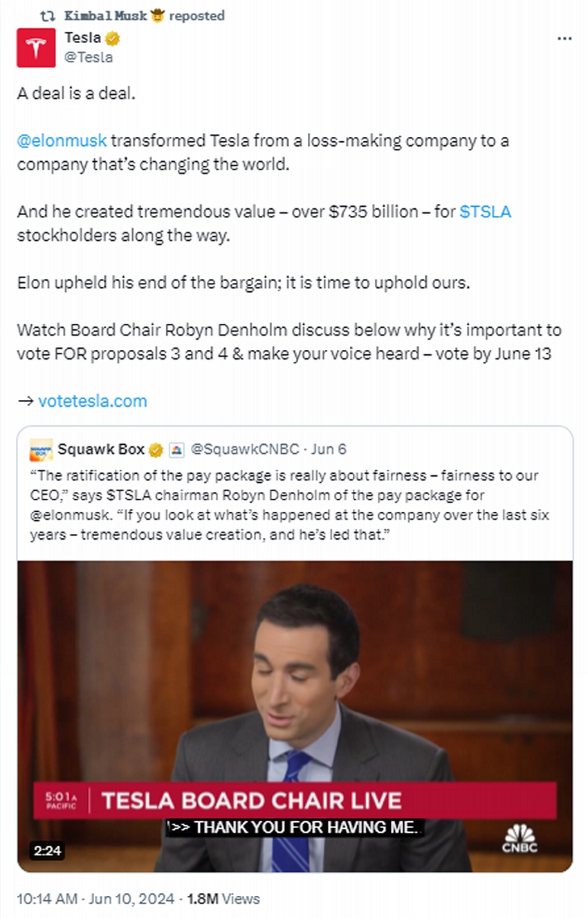The height and width of the screenshot is (918, 588).
Task: Open the three-dot more options menu
Action: 564,39
